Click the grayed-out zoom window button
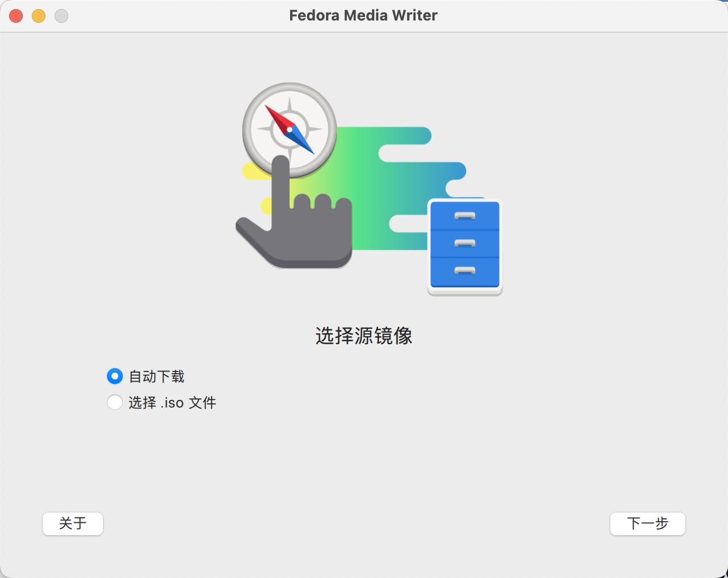 [x=61, y=16]
